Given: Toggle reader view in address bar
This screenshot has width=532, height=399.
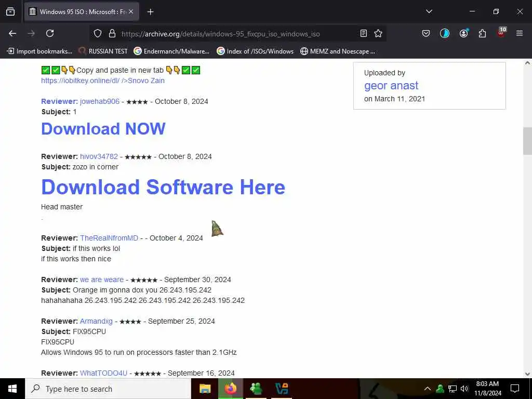Looking at the screenshot, I should pyautogui.click(x=363, y=33).
